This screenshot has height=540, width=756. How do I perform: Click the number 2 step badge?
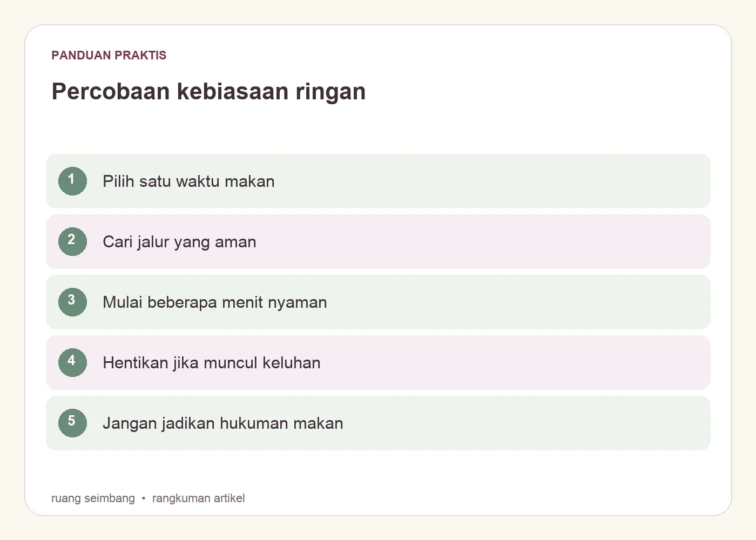[72, 241]
